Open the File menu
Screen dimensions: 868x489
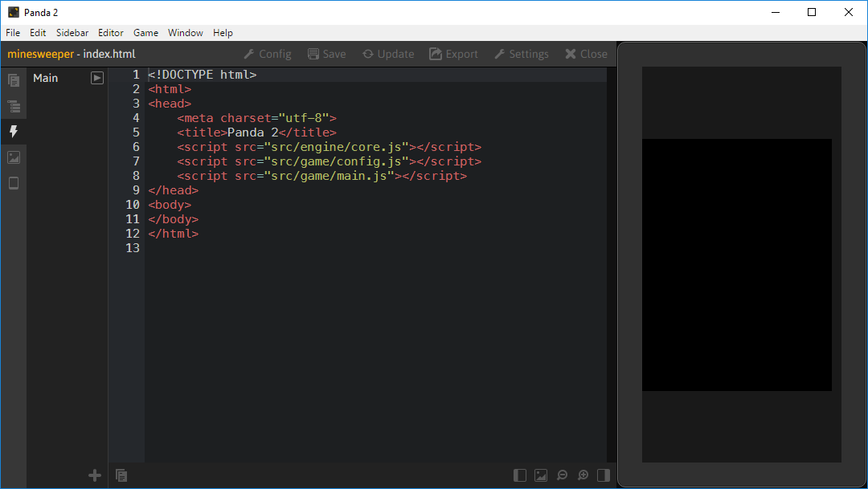tap(13, 33)
